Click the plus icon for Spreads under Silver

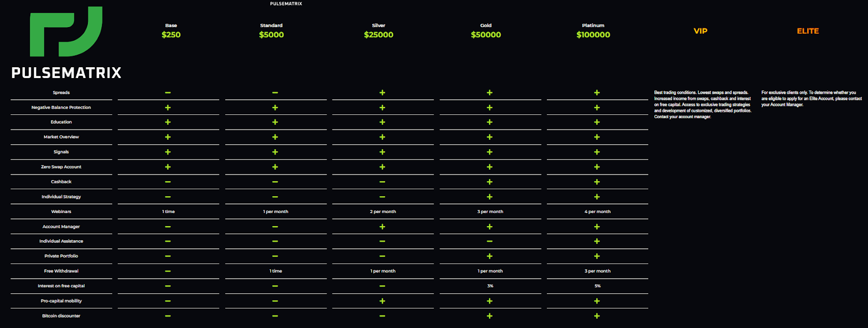click(x=382, y=93)
